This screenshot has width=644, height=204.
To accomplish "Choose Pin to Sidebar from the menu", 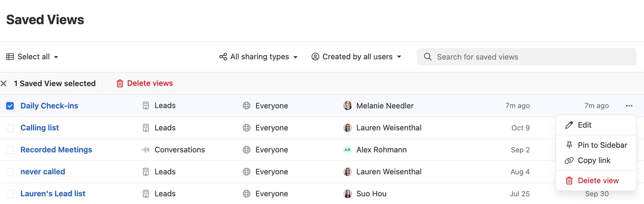I will tap(596, 145).
